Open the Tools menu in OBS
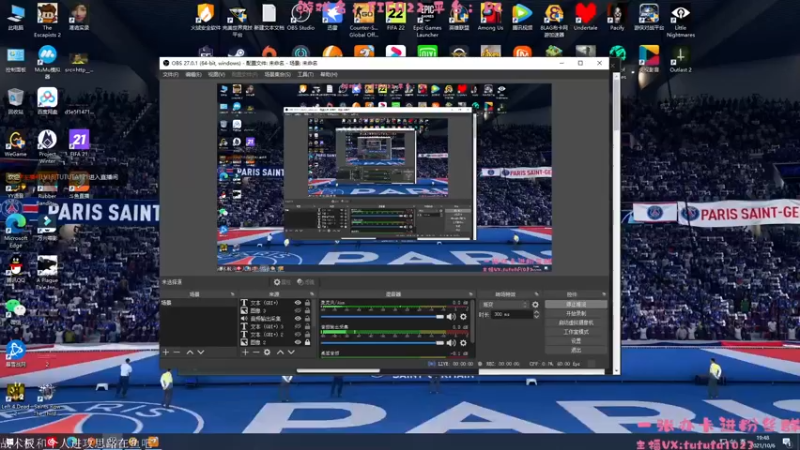Screen dimensions: 800x450 click(x=305, y=74)
